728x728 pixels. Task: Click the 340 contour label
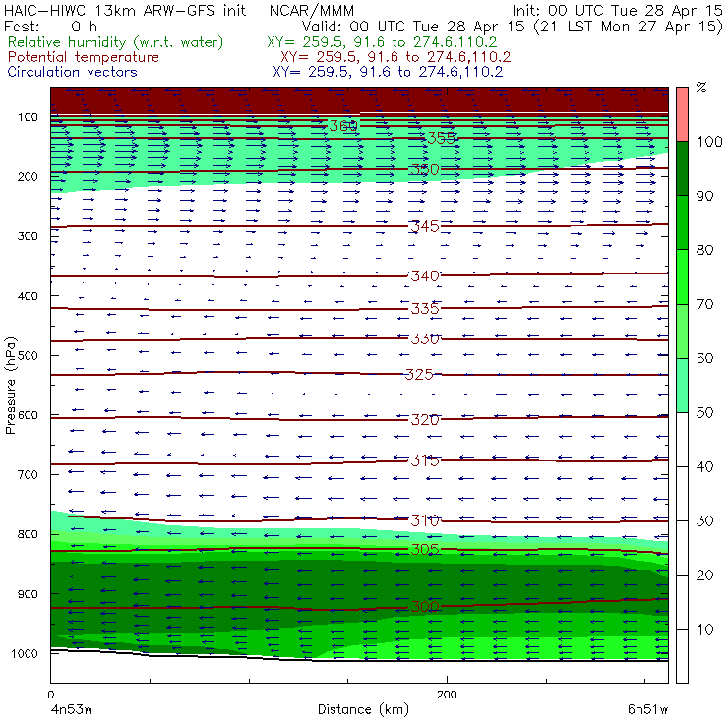click(425, 275)
